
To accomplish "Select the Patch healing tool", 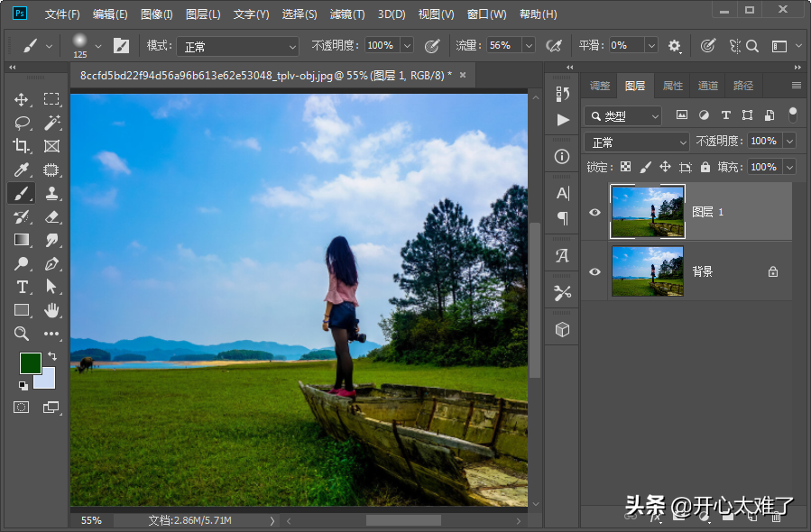I will pyautogui.click(x=51, y=170).
